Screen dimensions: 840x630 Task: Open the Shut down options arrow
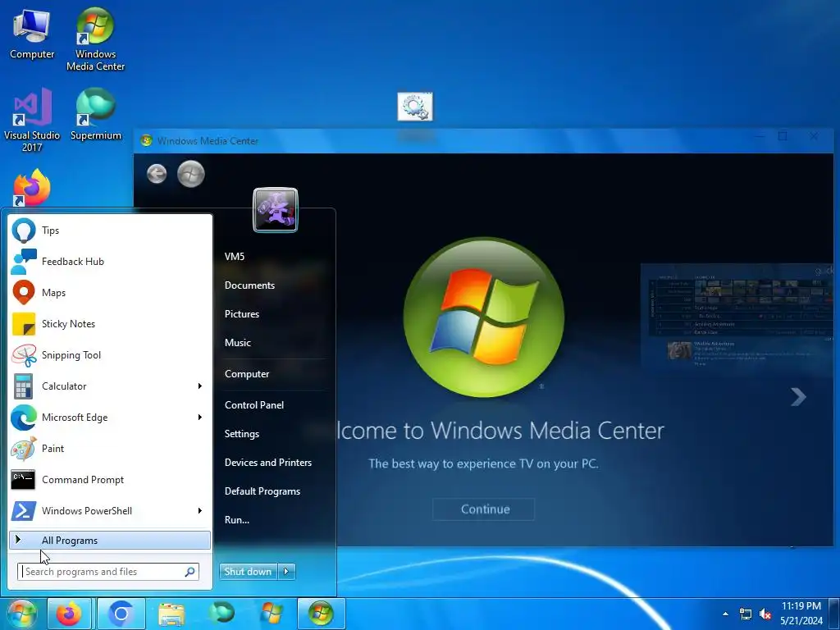tap(286, 572)
